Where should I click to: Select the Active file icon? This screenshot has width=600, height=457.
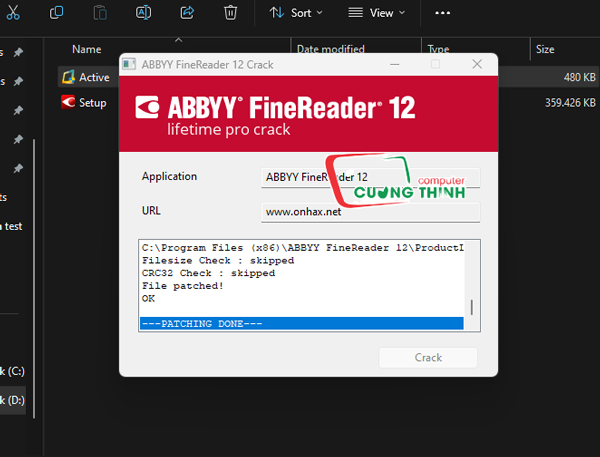(x=68, y=77)
